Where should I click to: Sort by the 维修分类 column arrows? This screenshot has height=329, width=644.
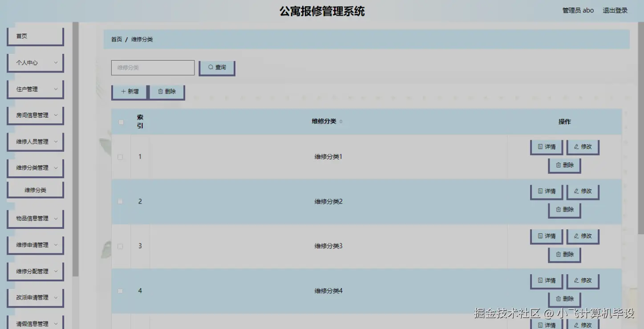(x=341, y=122)
